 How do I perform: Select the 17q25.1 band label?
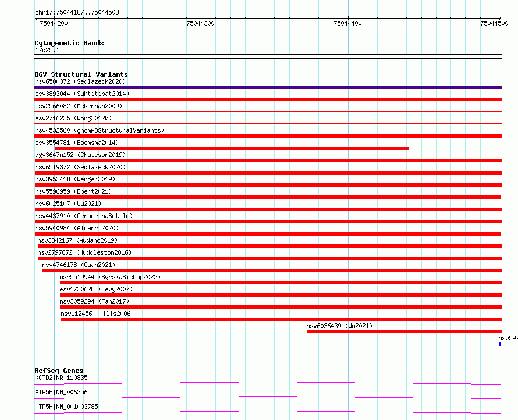pos(47,50)
